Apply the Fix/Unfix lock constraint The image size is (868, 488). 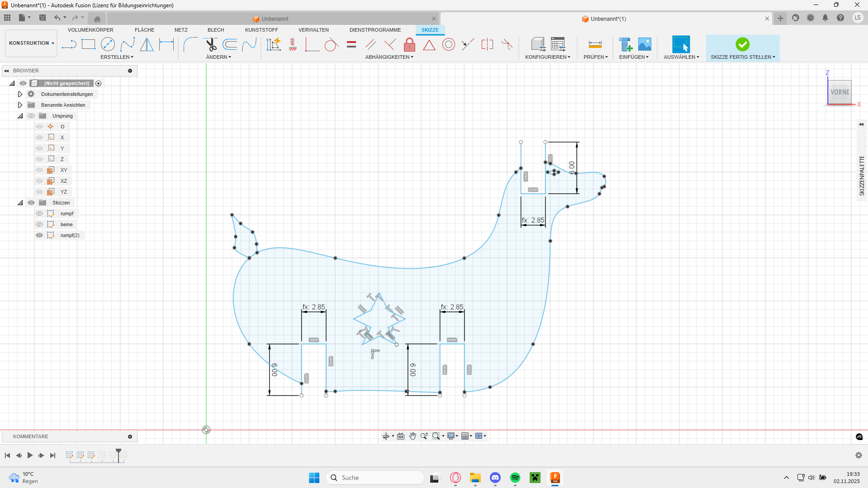(x=409, y=45)
